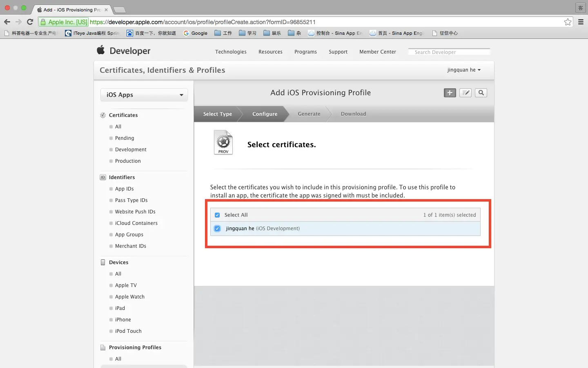Screen dimensions: 588x368
Task: Bookmark this page with the star icon
Action: (x=568, y=22)
